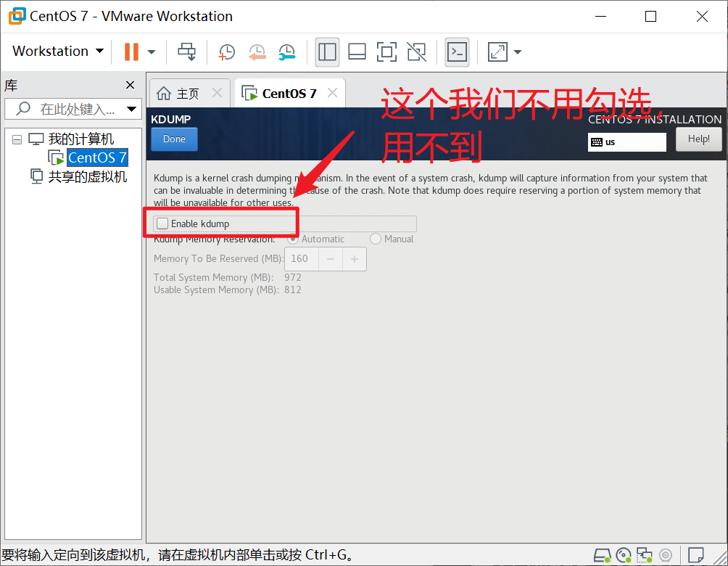The image size is (728, 566).
Task: Open the power options dropdown arrow
Action: pos(152,52)
